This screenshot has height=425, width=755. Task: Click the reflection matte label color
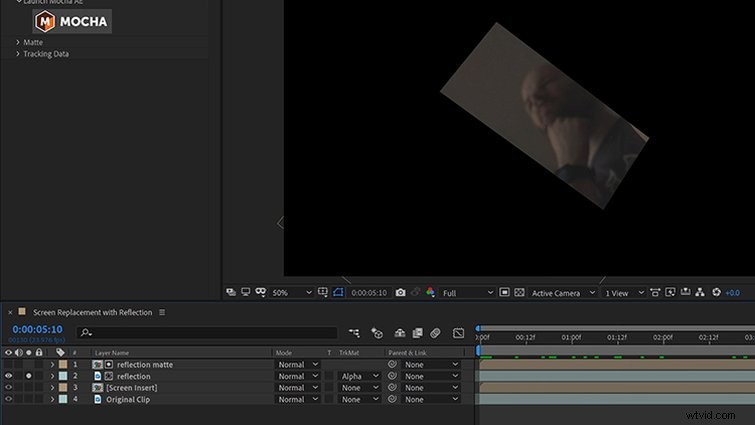pos(63,364)
